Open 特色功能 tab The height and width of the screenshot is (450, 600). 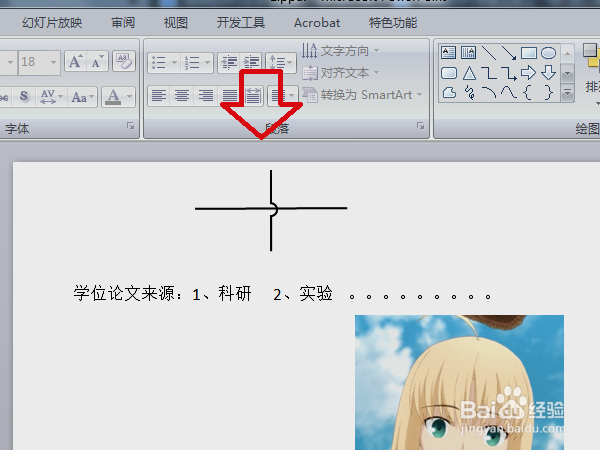click(x=393, y=23)
